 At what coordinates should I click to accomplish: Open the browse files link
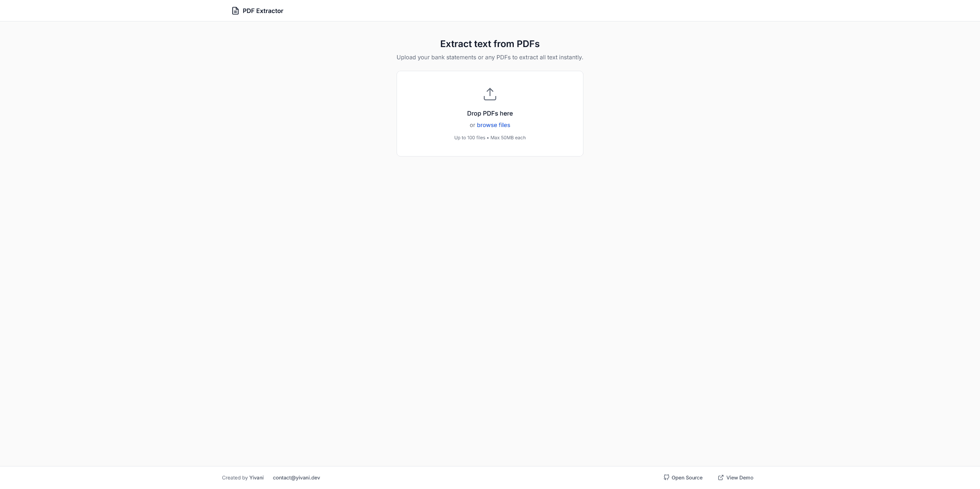click(493, 125)
